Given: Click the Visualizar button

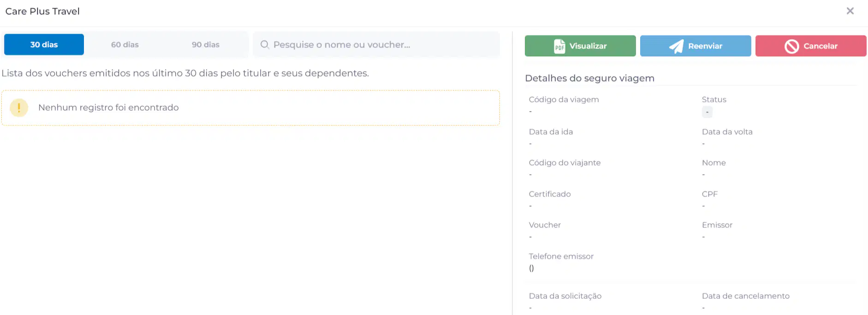Looking at the screenshot, I should pos(580,46).
